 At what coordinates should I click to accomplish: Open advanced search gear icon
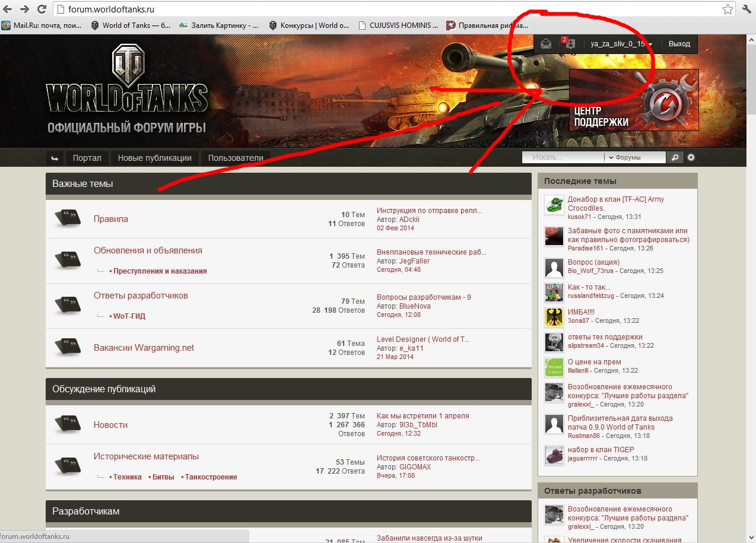coord(691,157)
